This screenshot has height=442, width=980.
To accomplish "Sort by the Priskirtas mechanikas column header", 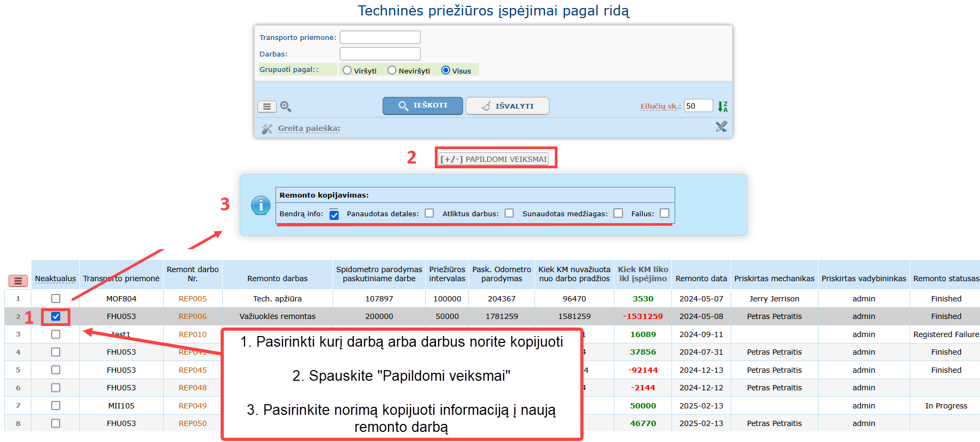I will point(774,279).
